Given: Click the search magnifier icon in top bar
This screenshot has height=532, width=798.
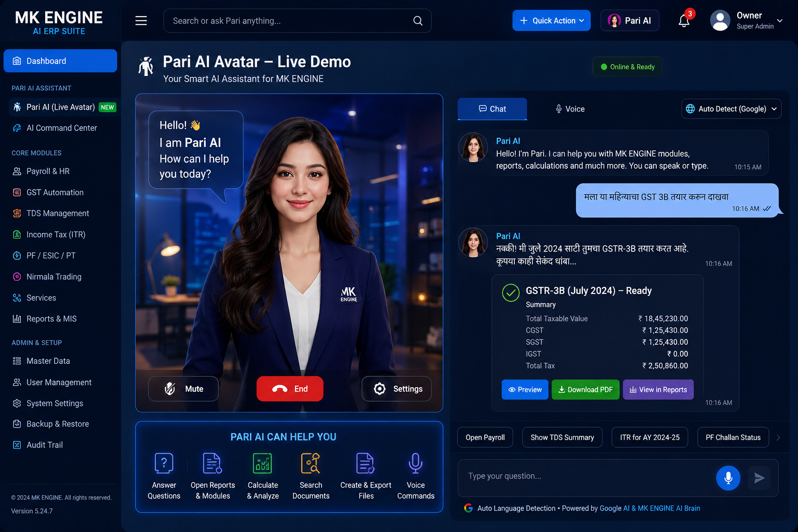Looking at the screenshot, I should [418, 21].
